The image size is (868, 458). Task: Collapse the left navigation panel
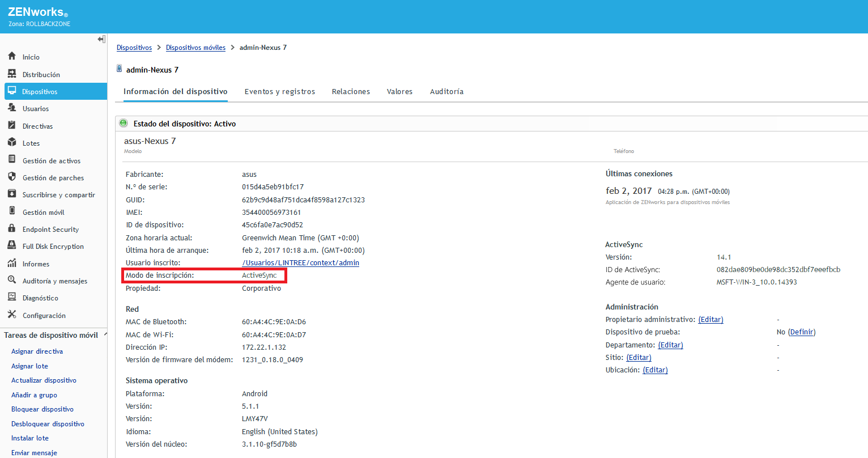point(101,39)
